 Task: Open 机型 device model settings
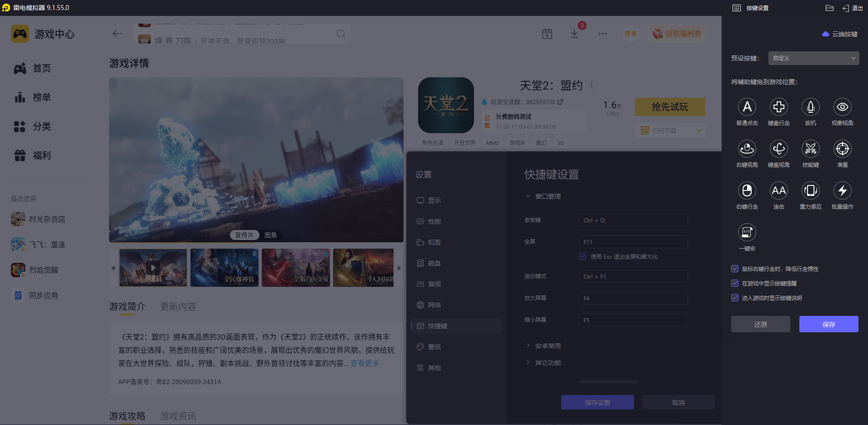tap(456, 242)
